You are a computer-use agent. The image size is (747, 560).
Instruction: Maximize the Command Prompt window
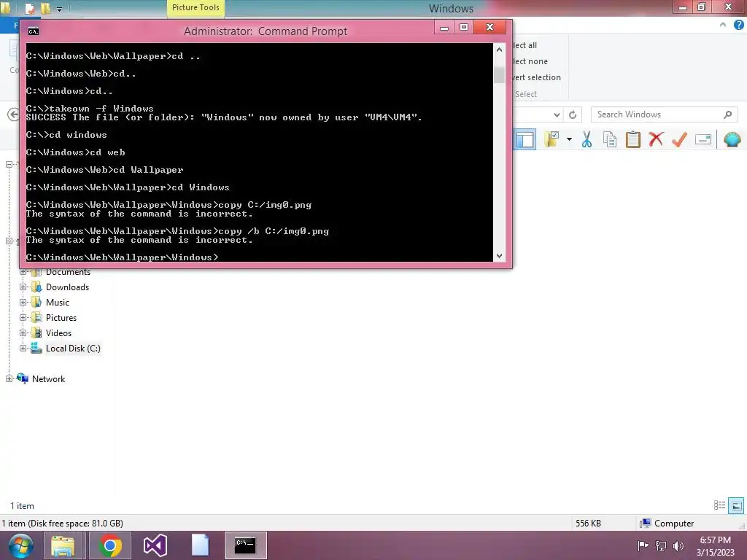(464, 27)
